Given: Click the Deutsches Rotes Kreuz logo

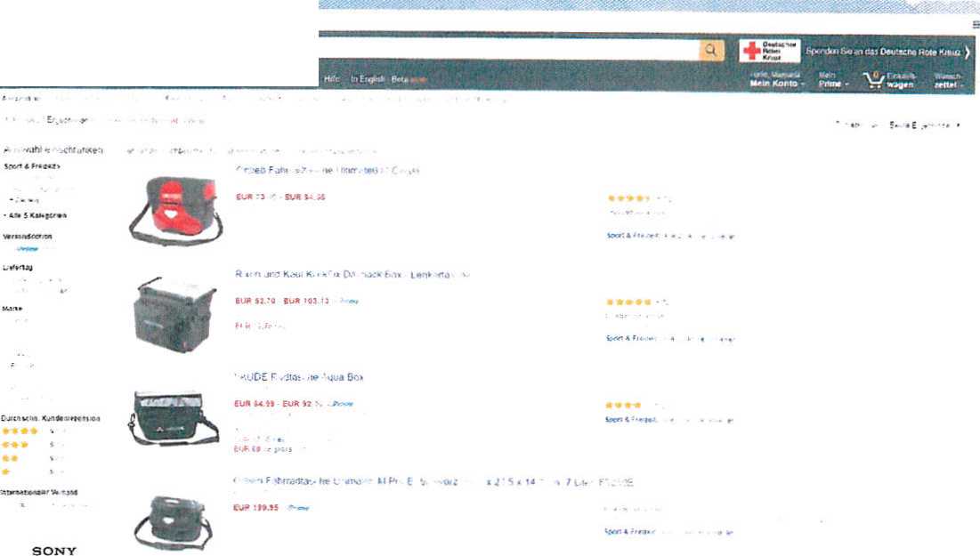Looking at the screenshot, I should [x=769, y=51].
